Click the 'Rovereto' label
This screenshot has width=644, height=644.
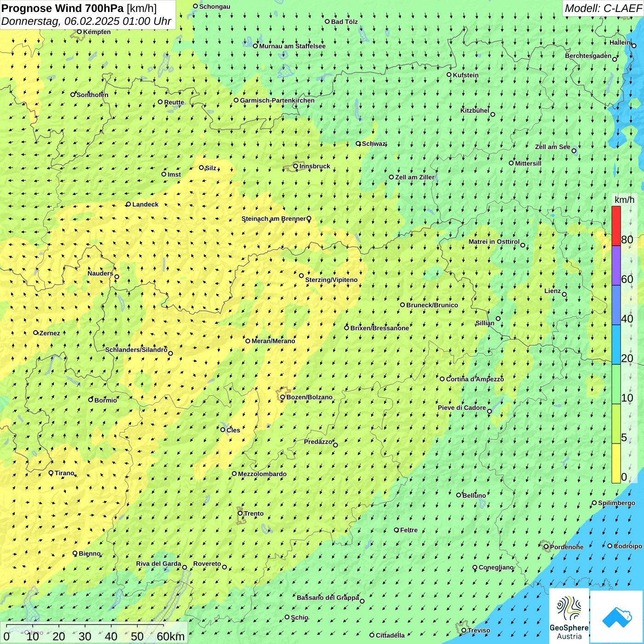click(x=207, y=563)
